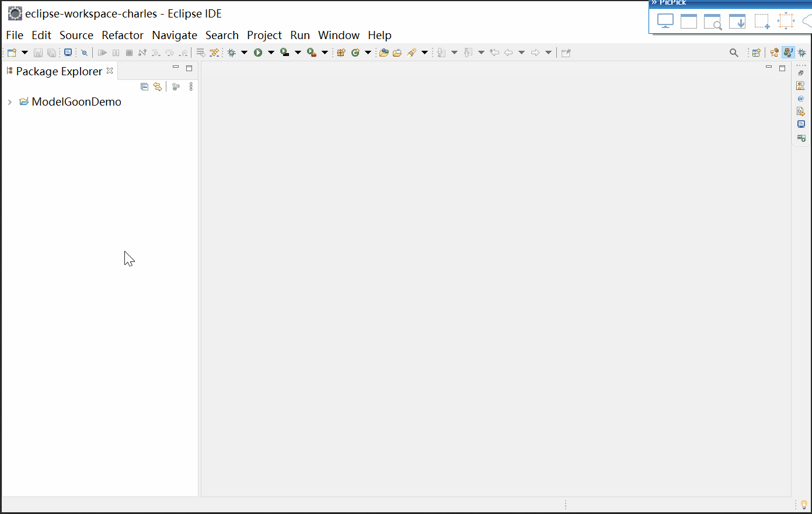Open the Debug launch dropdown arrow
The height and width of the screenshot is (514, 812).
coord(244,53)
